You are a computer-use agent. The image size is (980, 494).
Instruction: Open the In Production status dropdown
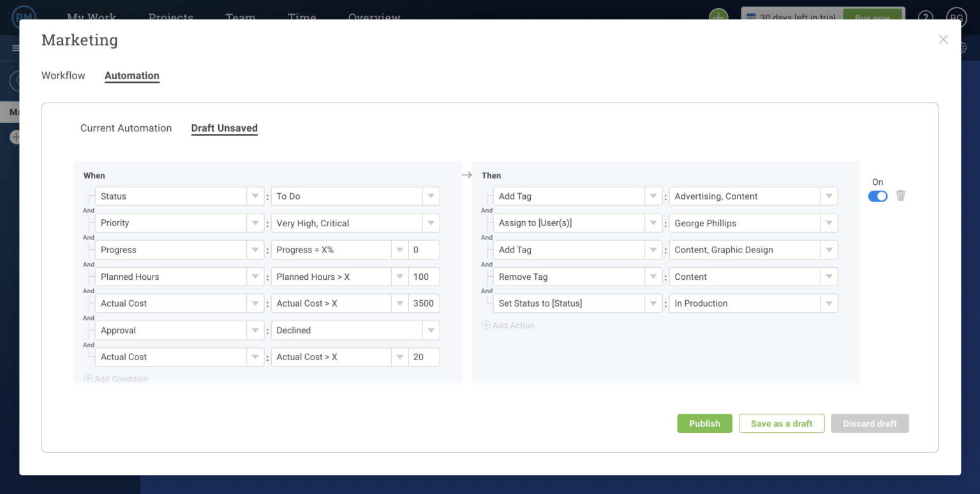coord(829,303)
